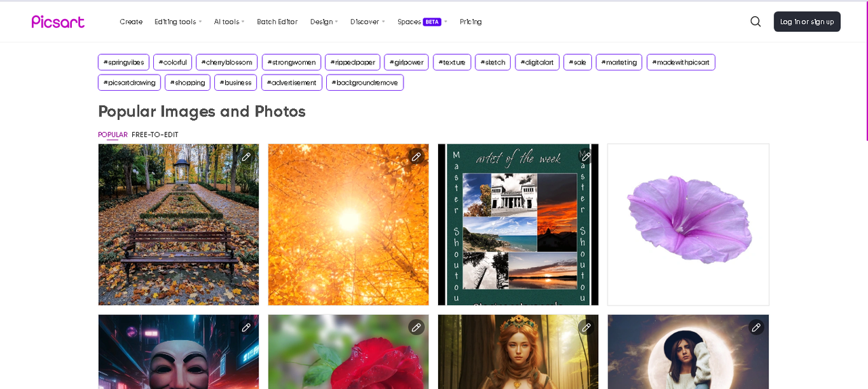Screen dimensions: 868x389
Task: Click the Picsart logo
Action: pyautogui.click(x=58, y=22)
